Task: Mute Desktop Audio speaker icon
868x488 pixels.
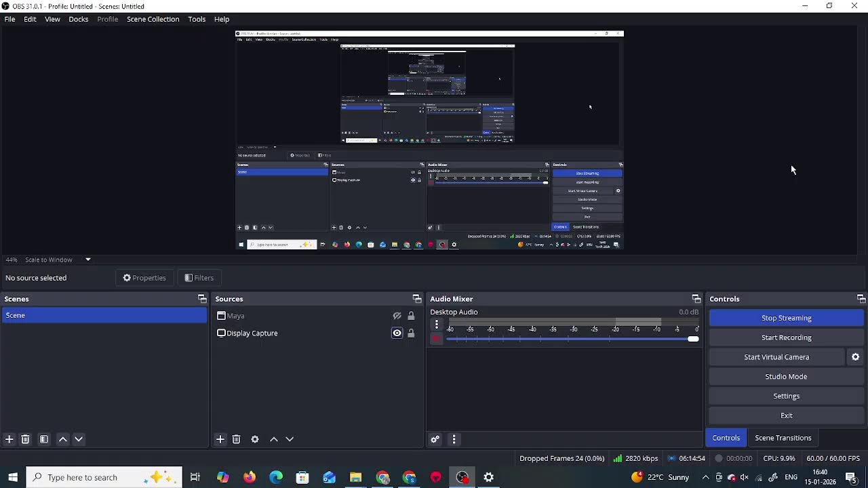Action: [x=437, y=339]
